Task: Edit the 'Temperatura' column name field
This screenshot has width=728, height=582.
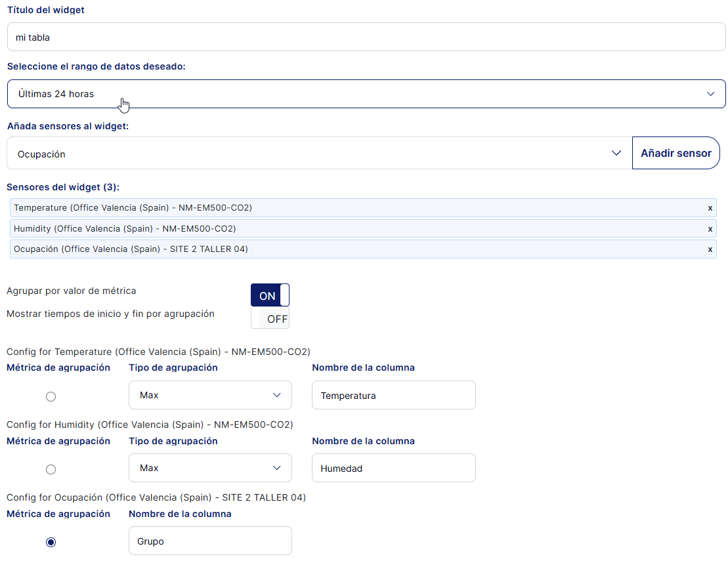Action: pos(393,396)
